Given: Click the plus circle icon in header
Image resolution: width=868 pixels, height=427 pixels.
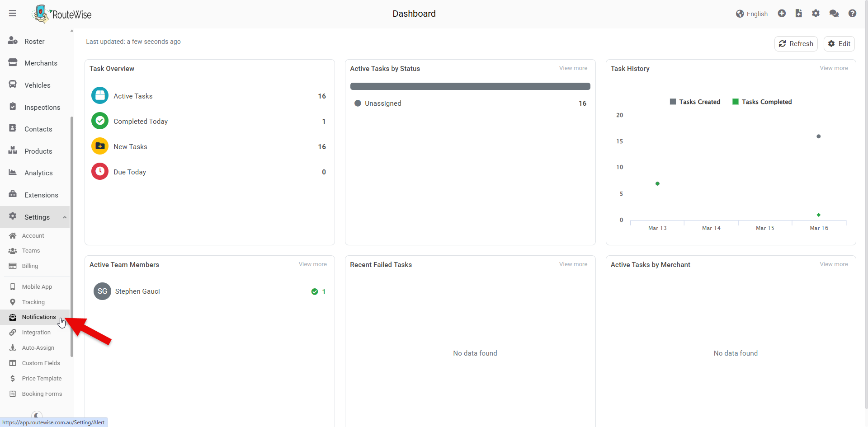Looking at the screenshot, I should (782, 14).
